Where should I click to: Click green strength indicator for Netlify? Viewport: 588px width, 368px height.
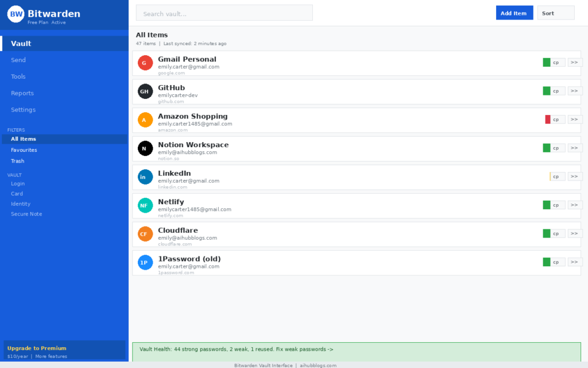(x=547, y=205)
